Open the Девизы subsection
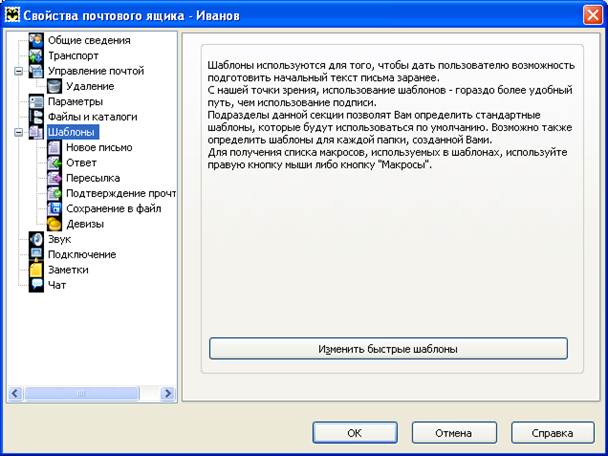This screenshot has width=608, height=456. [85, 224]
